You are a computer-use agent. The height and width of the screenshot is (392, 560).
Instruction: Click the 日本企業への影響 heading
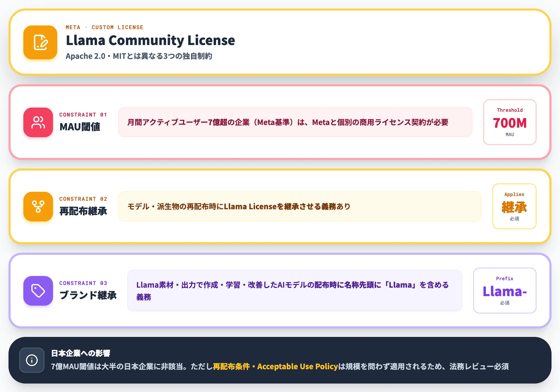[81, 353]
